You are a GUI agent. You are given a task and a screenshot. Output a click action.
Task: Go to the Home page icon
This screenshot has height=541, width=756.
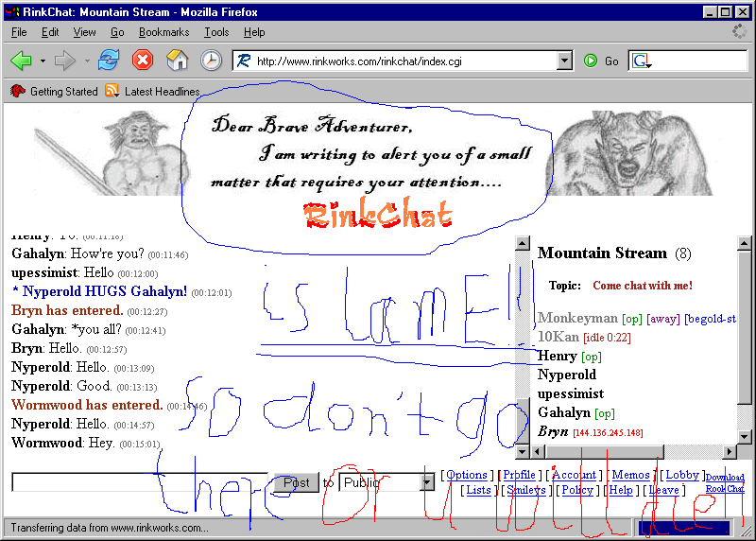(x=177, y=61)
